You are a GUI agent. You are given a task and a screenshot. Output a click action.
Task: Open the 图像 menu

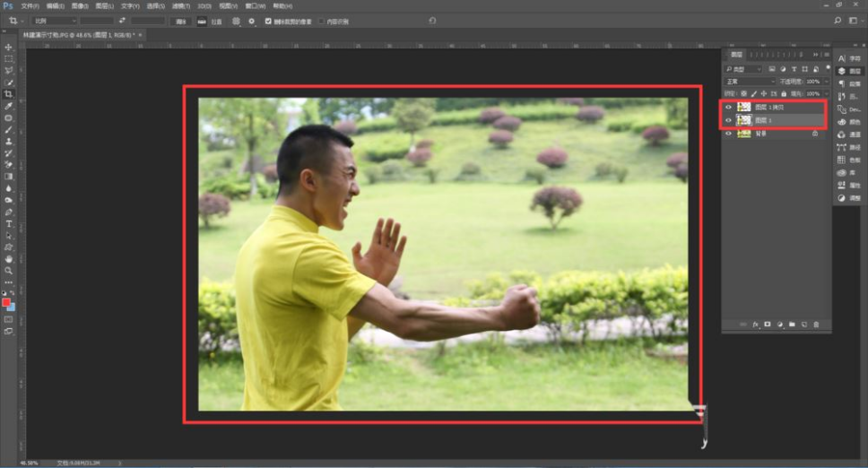coord(79,5)
